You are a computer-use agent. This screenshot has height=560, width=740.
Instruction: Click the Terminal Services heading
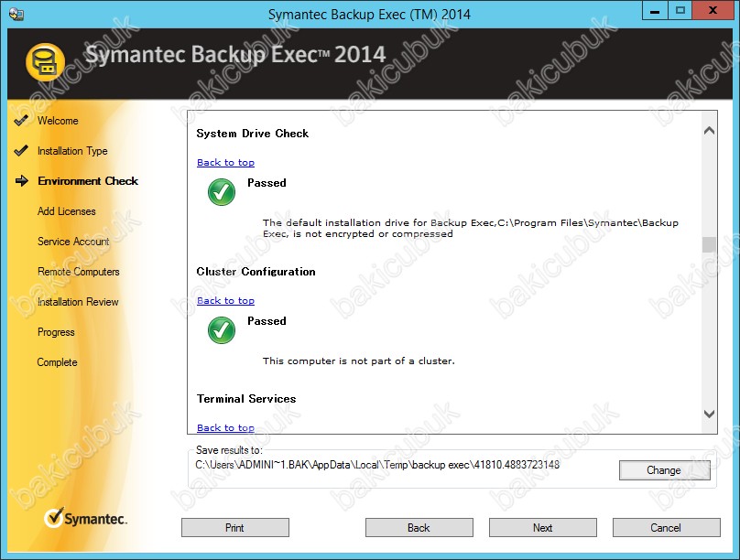[x=246, y=399]
